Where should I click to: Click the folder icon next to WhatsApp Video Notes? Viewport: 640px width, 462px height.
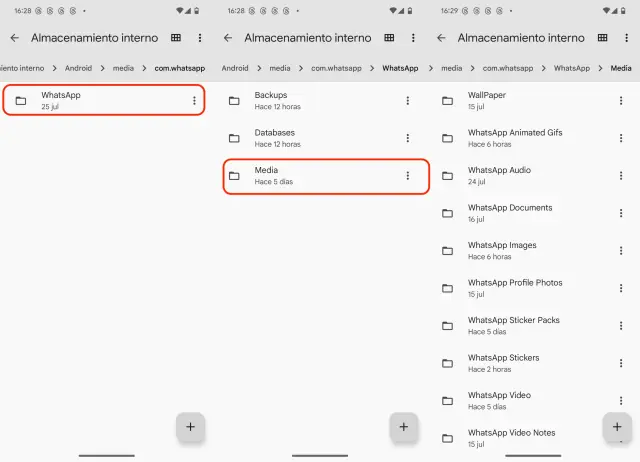tap(447, 438)
